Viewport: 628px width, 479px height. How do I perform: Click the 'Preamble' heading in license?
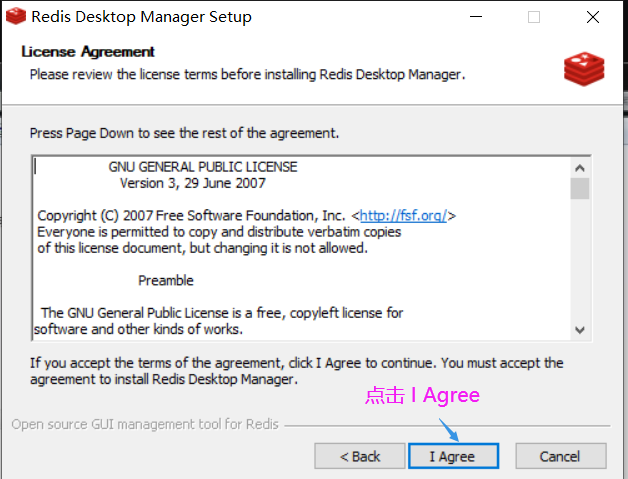coord(166,281)
